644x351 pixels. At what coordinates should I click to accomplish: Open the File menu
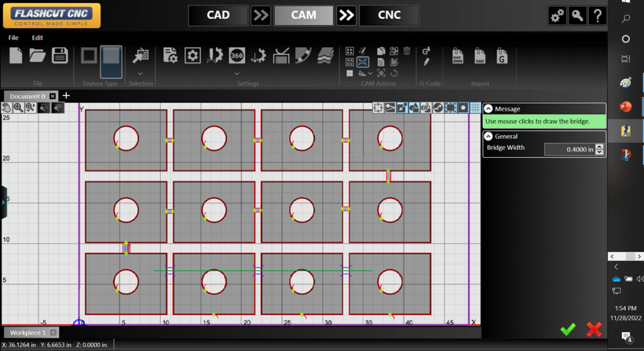tap(14, 38)
